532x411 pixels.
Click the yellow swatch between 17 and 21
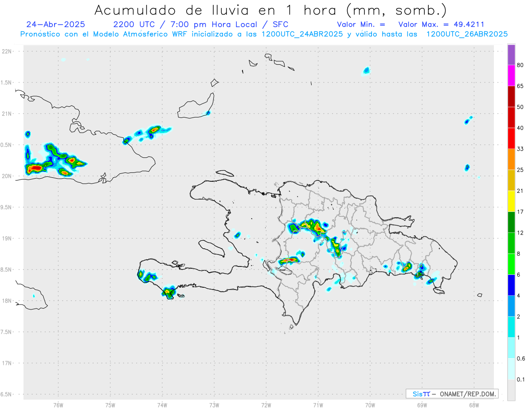click(511, 201)
